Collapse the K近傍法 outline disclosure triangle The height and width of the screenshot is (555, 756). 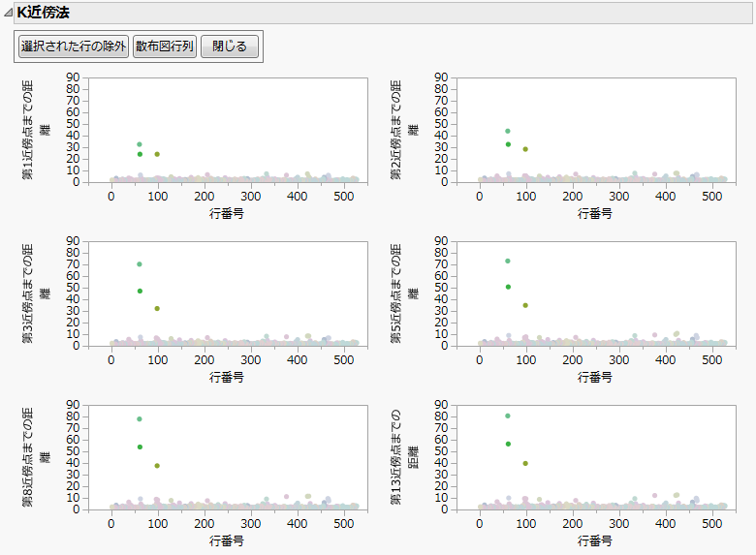click(x=8, y=13)
